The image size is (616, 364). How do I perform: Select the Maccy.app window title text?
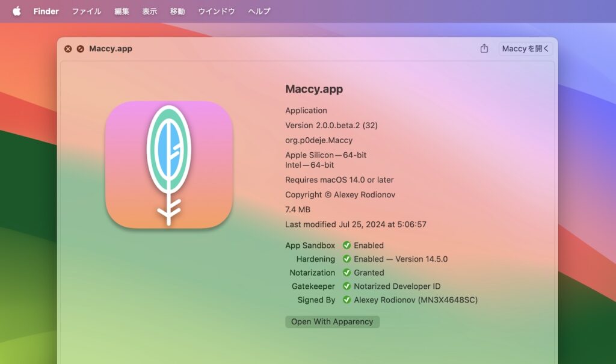click(x=313, y=88)
